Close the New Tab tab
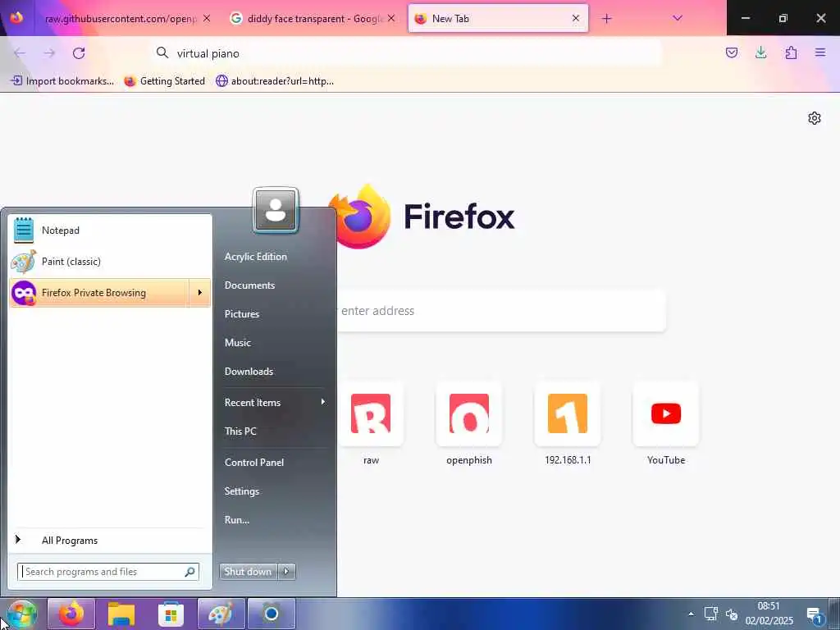The image size is (840, 630). tap(575, 18)
